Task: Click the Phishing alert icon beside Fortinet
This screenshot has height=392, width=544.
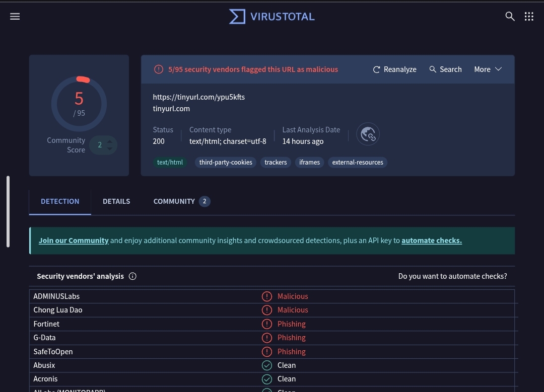Action: (267, 324)
